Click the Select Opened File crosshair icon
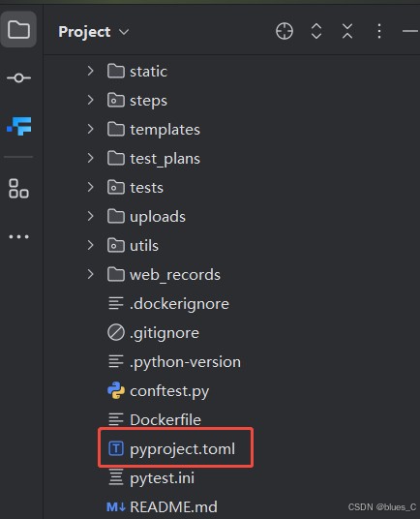420x519 pixels. click(x=285, y=31)
